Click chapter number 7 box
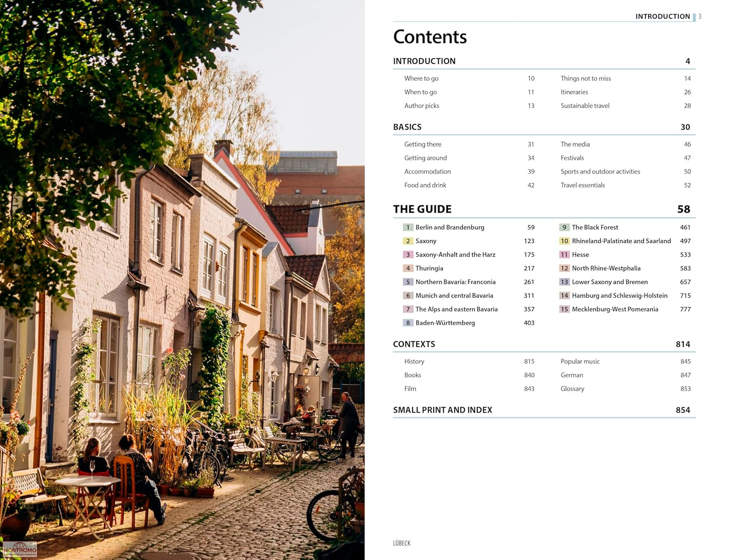This screenshot has width=730, height=560. (408, 309)
